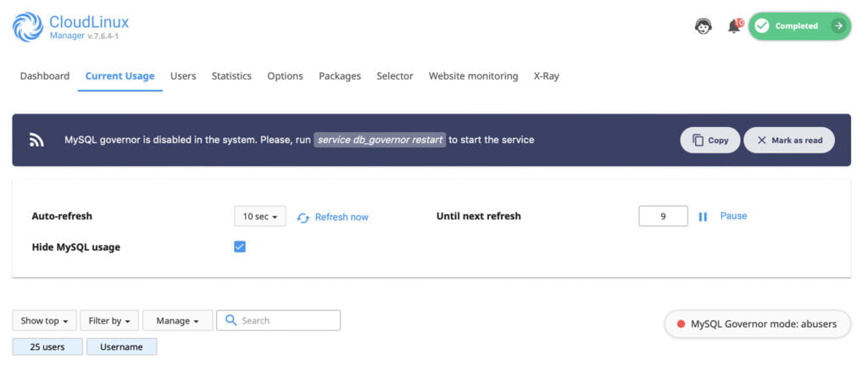Click the arrow icon on Completed
This screenshot has width=868, height=382.
click(838, 26)
